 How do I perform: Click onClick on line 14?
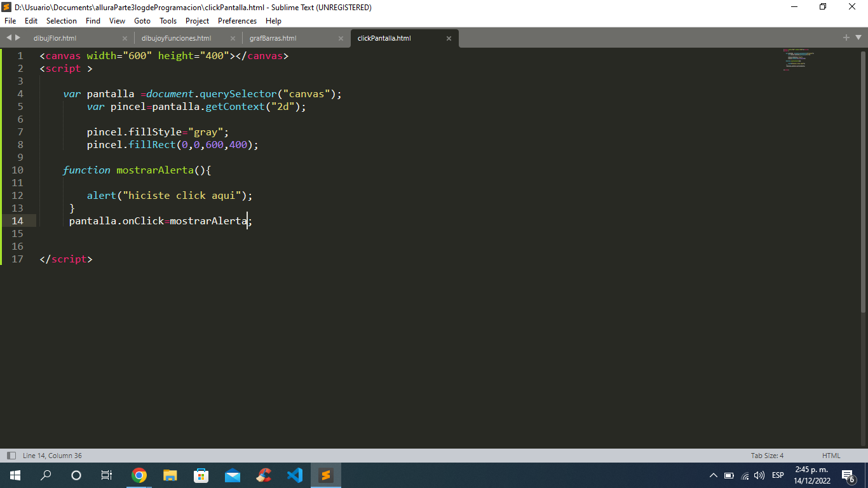143,221
